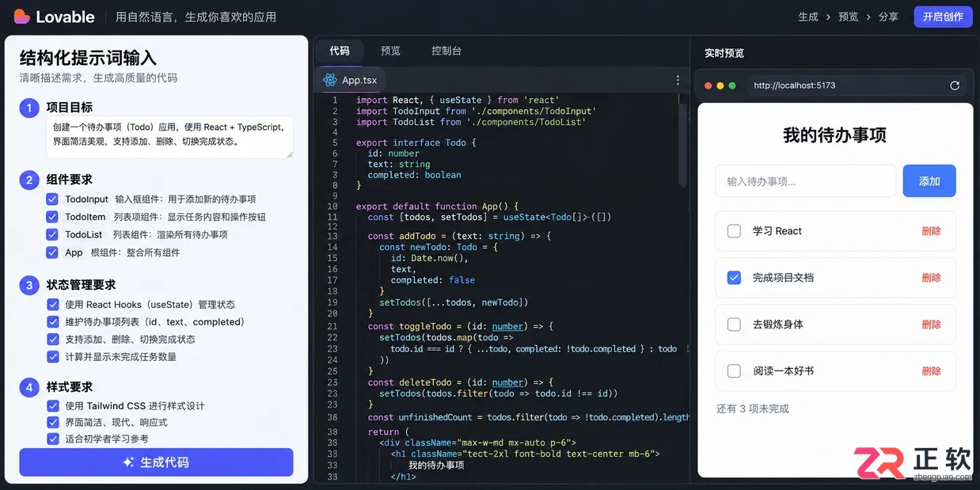Click the red window dot in preview browser
980x490 pixels.
[x=708, y=85]
